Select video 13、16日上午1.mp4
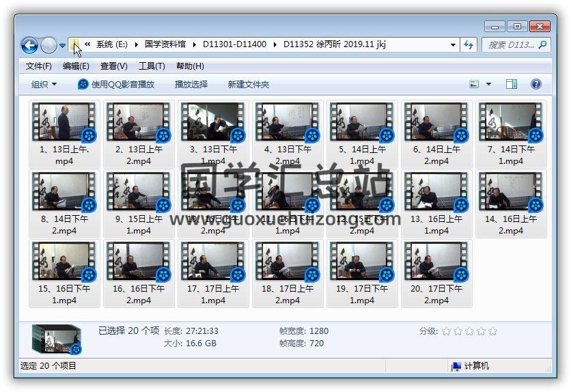 (436, 204)
